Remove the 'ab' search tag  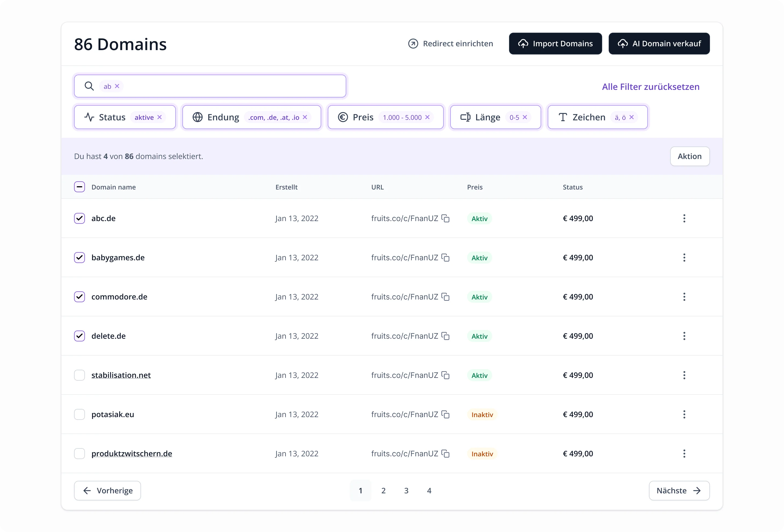[x=117, y=86]
